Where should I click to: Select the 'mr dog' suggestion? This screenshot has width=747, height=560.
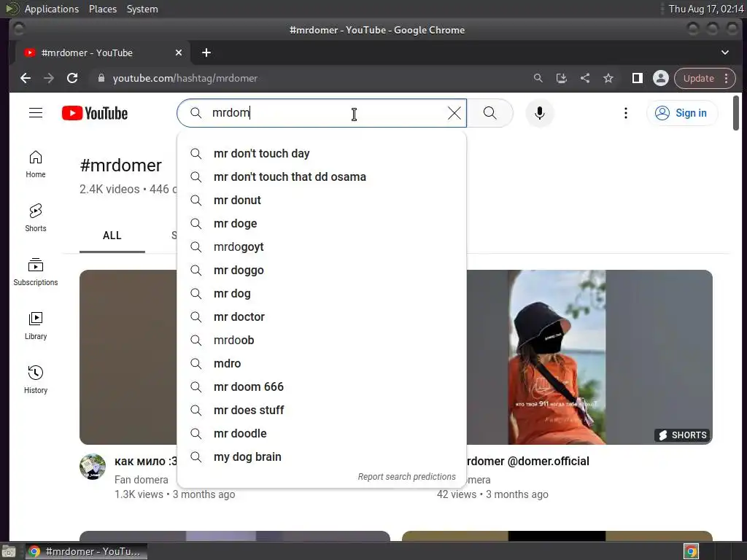click(x=322, y=293)
